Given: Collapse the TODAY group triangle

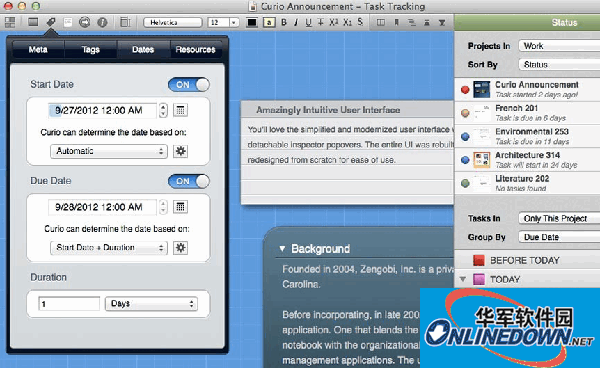Looking at the screenshot, I should coord(463,279).
